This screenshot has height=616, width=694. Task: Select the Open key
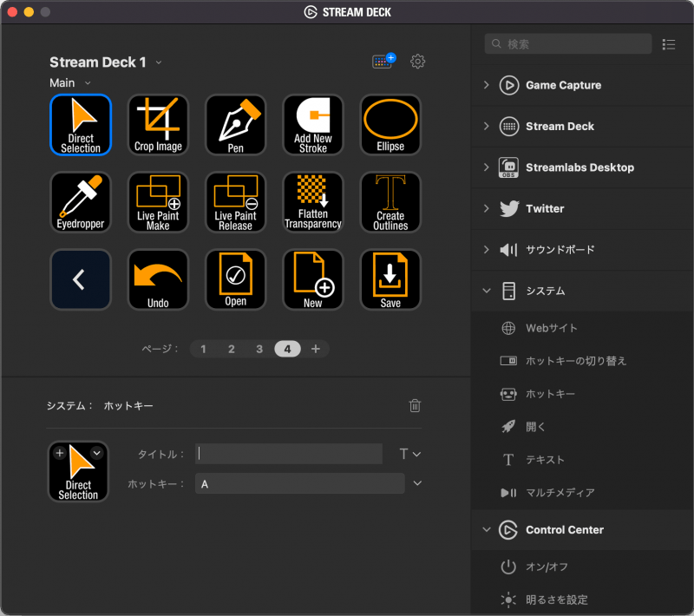point(235,279)
